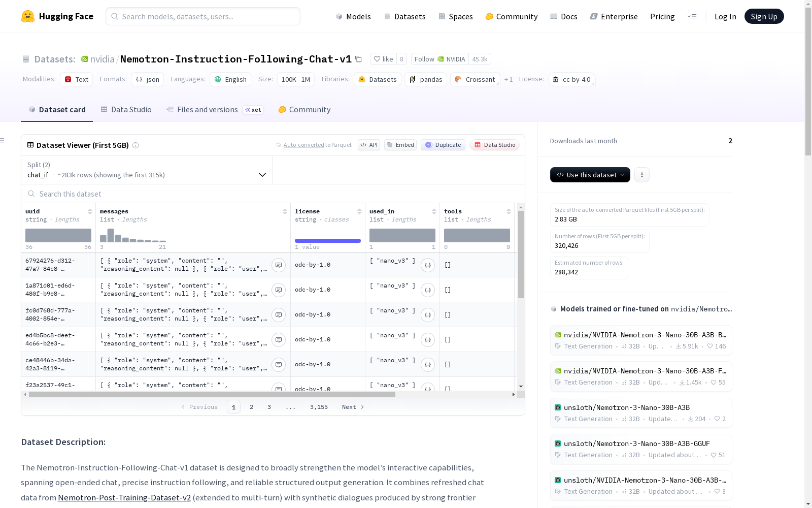Open messages chat view for row 67924276-d312

pyautogui.click(x=279, y=265)
